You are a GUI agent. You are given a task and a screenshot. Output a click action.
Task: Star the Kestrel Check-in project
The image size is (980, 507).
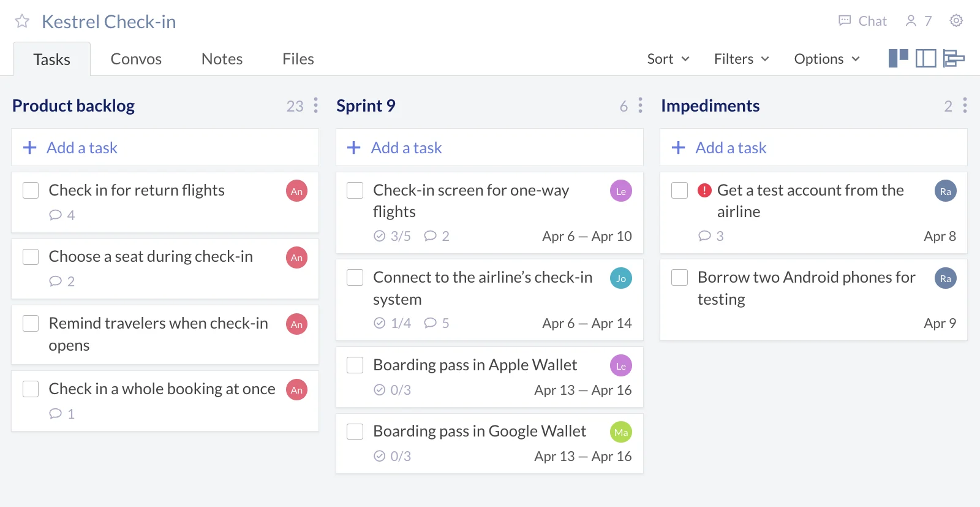(22, 21)
